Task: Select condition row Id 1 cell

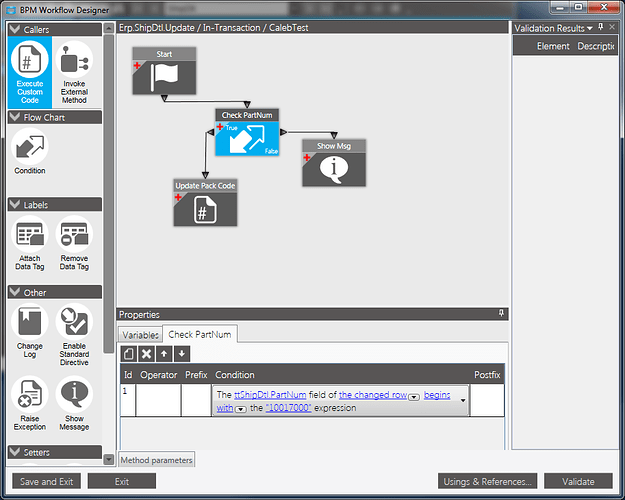Action: (x=128, y=400)
